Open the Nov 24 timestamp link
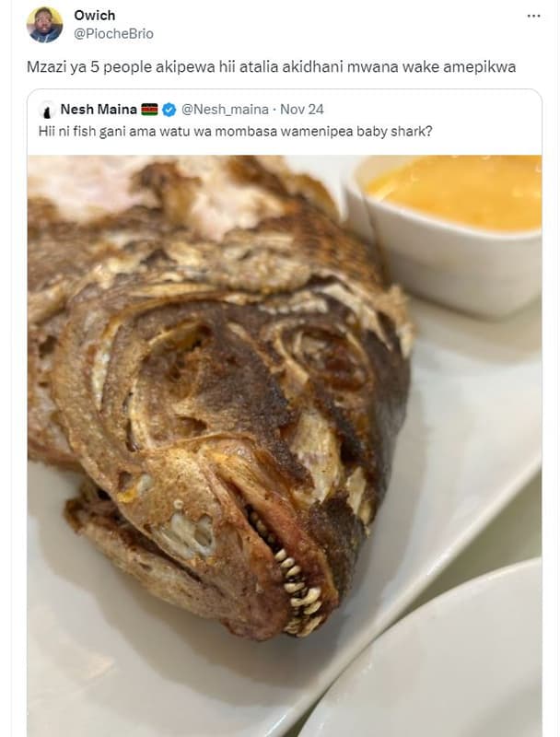Viewport: 560px width, 737px height. point(303,110)
